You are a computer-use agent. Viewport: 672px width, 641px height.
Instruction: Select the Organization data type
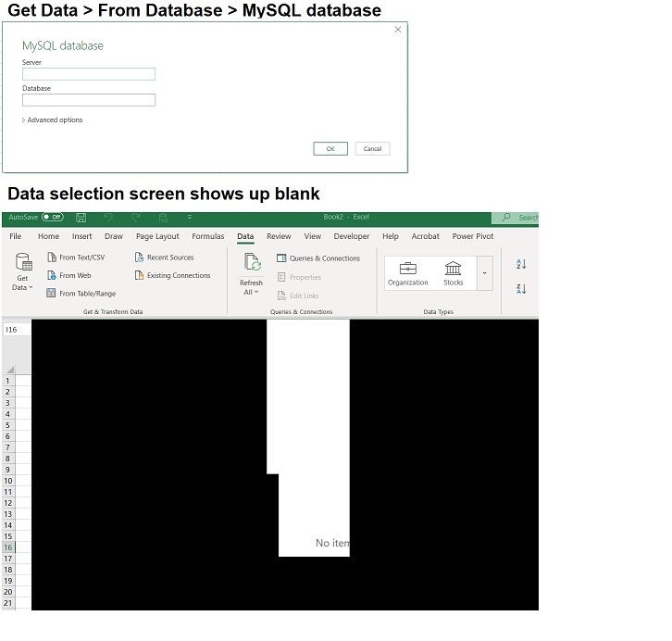[x=407, y=273]
